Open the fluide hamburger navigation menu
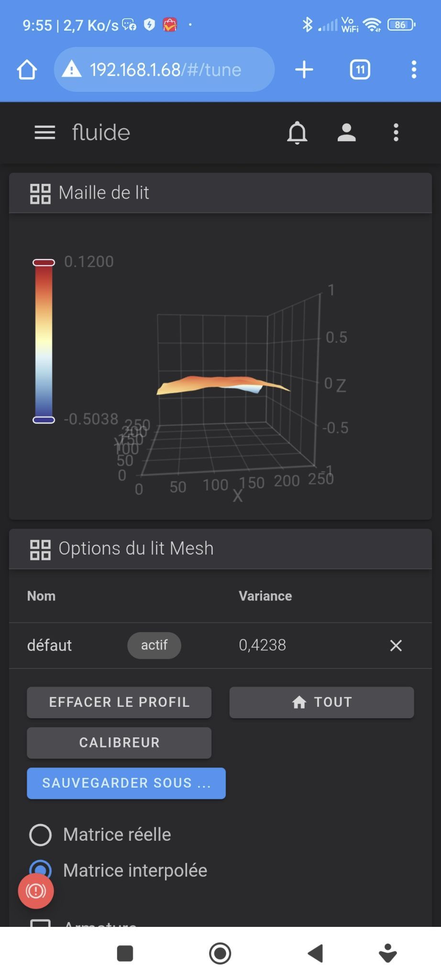Screen dimensions: 441x980 [x=45, y=133]
